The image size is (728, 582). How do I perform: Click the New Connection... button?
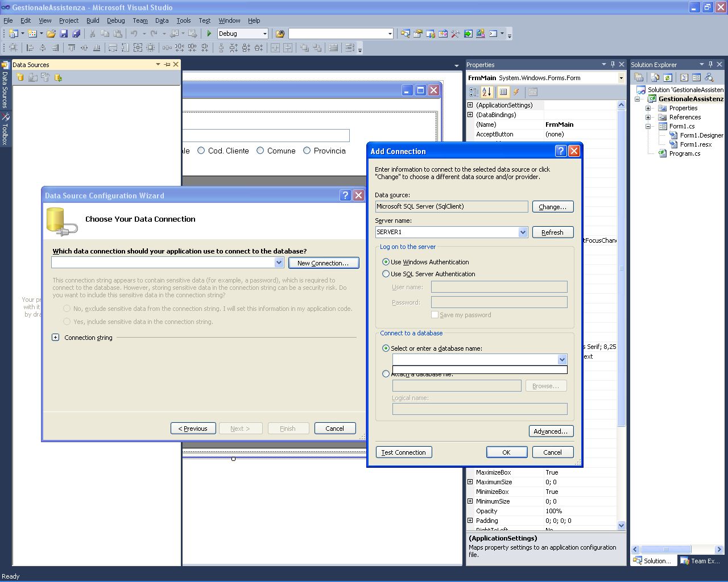(324, 263)
